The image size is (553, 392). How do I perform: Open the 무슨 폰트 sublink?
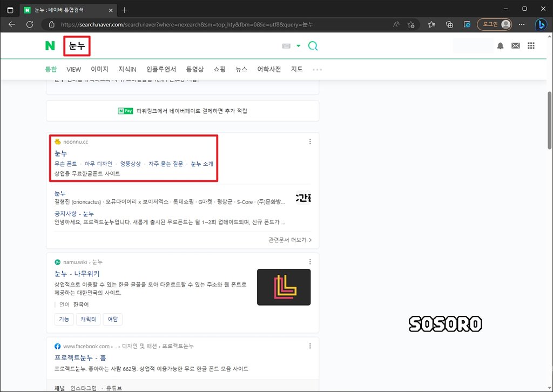65,164
